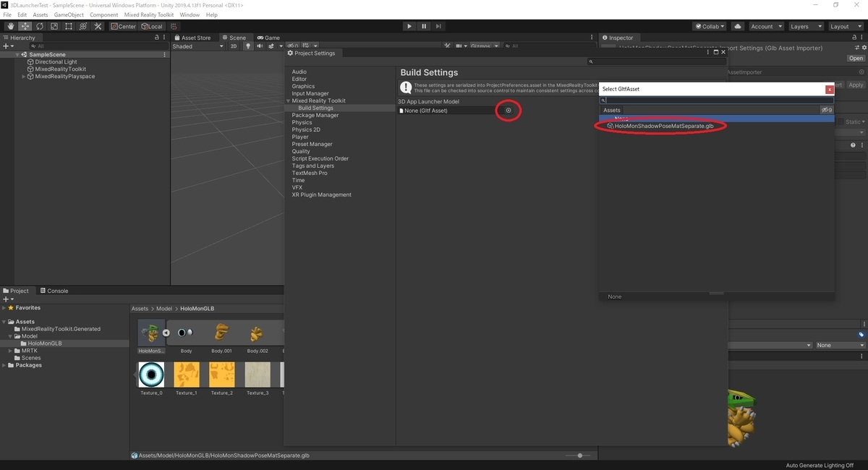Image resolution: width=868 pixels, height=470 pixels.
Task: Lock the Hierarchy panel
Action: coord(157,38)
